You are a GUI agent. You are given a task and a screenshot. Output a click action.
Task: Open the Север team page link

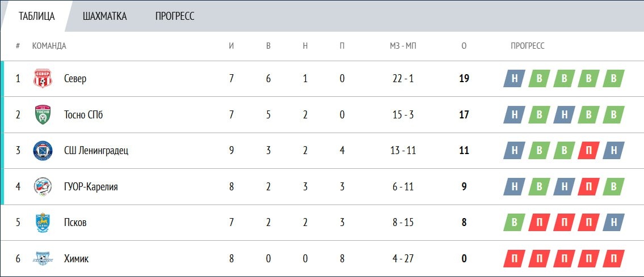(x=75, y=79)
